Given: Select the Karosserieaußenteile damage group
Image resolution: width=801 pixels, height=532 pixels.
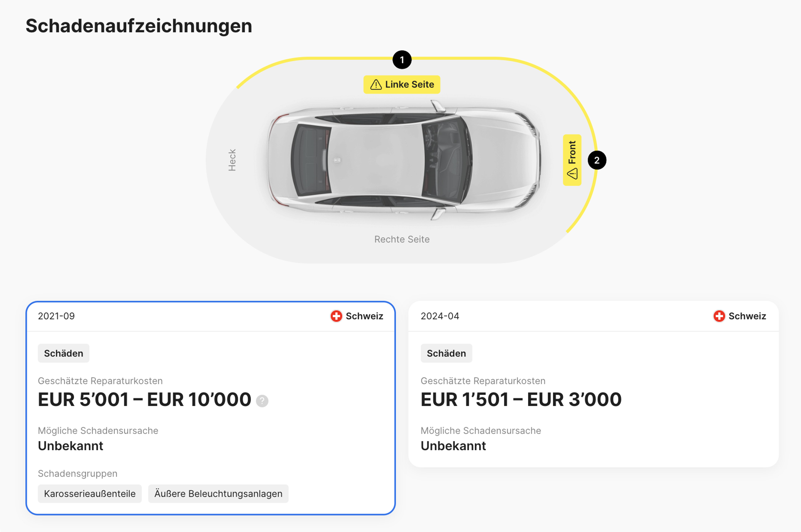Looking at the screenshot, I should click(x=90, y=494).
